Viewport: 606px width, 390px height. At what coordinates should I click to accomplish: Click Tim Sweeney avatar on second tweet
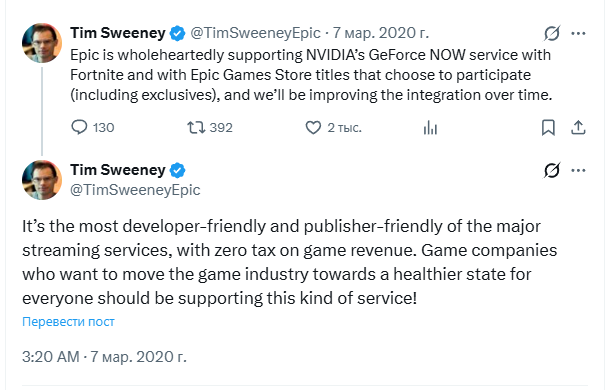point(42,180)
